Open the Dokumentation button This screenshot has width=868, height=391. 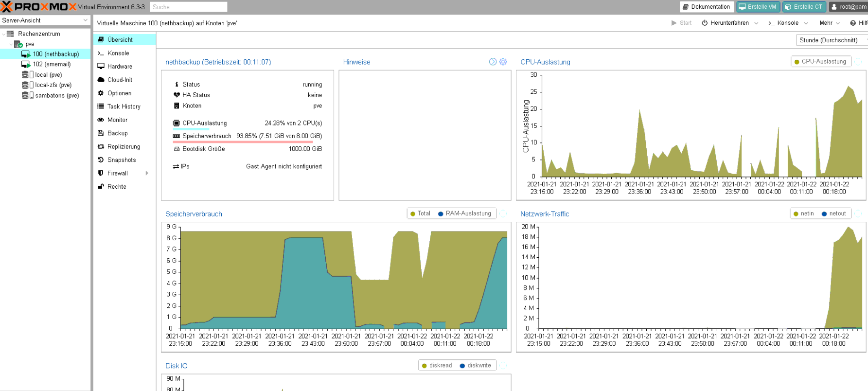pyautogui.click(x=706, y=7)
